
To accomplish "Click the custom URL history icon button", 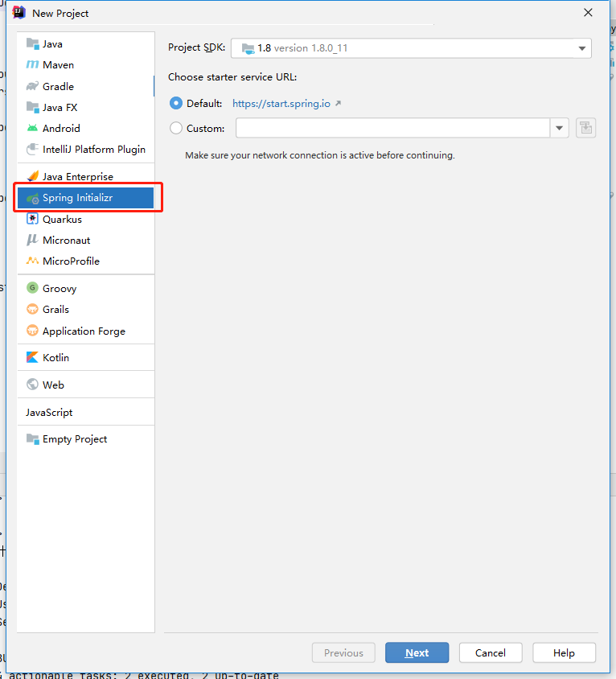I will [585, 128].
